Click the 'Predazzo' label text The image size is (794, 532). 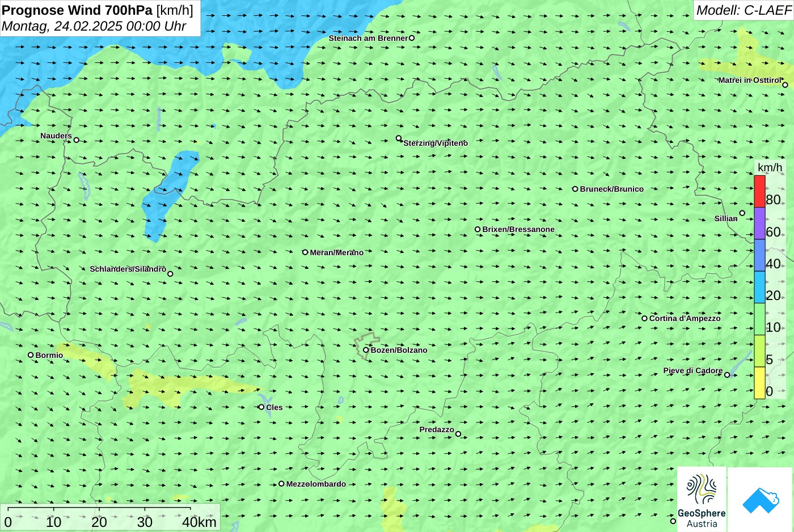[x=437, y=429]
